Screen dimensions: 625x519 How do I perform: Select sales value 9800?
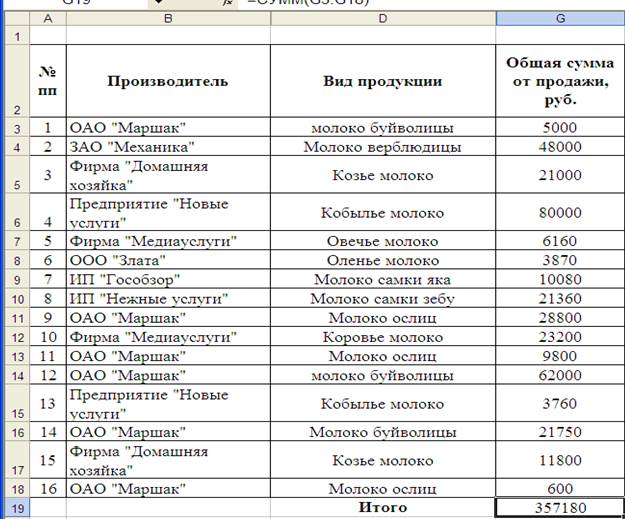point(560,356)
